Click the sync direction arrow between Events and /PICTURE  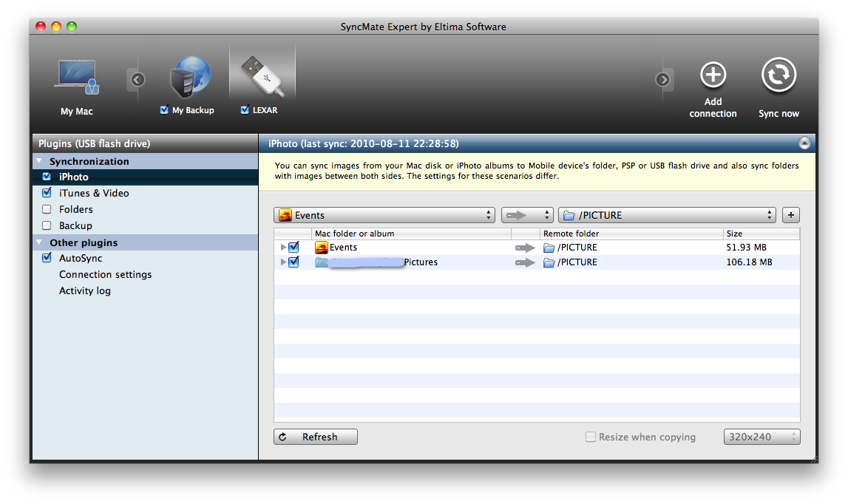tap(524, 247)
